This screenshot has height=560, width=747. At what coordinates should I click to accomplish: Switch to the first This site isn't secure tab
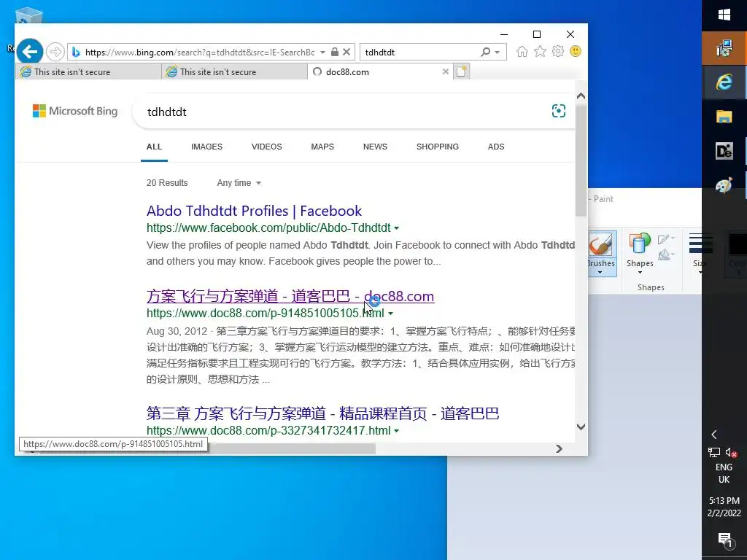tap(88, 71)
